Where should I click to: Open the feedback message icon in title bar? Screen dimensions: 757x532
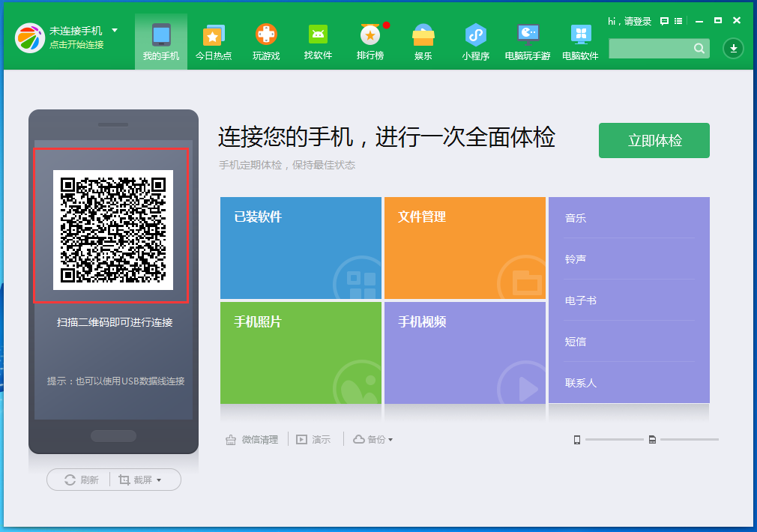(x=663, y=22)
